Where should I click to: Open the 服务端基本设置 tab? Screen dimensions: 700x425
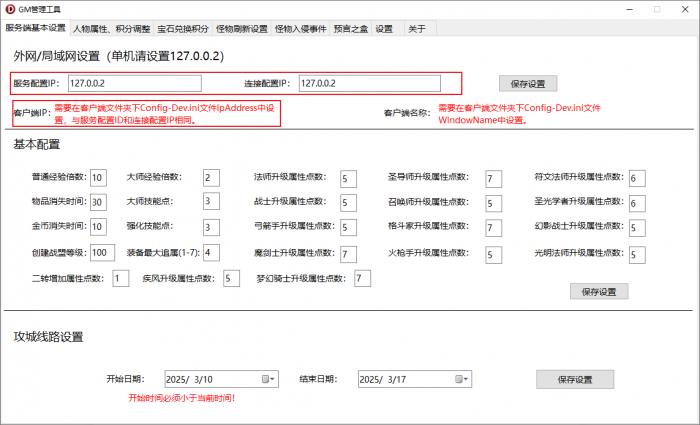[x=35, y=28]
